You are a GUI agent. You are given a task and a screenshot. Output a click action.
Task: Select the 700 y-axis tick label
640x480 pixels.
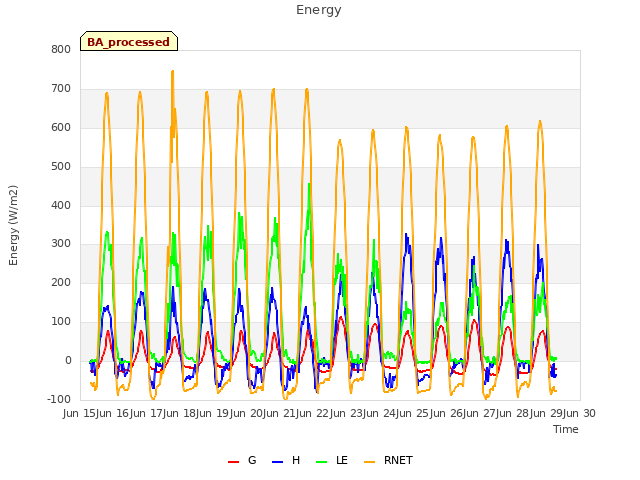(61, 88)
